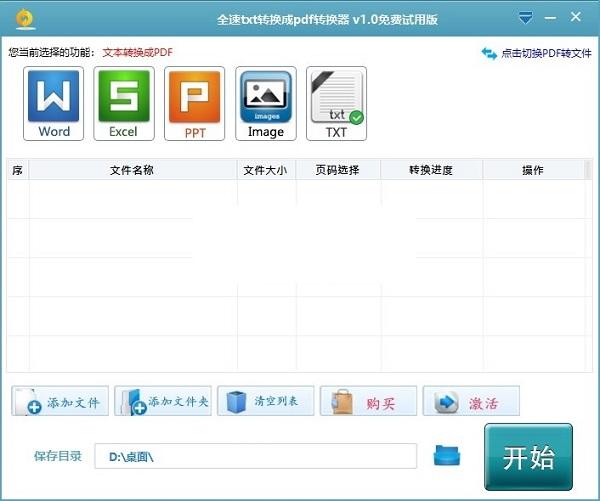The height and width of the screenshot is (501, 600).
Task: Click the 保存目录 path input field
Action: click(x=255, y=456)
